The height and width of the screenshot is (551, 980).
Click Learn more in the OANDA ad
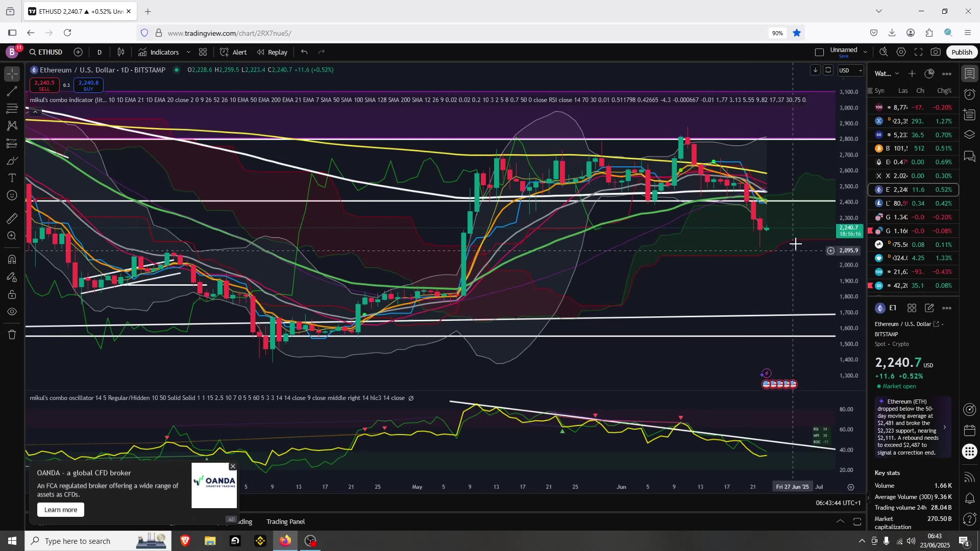(61, 510)
